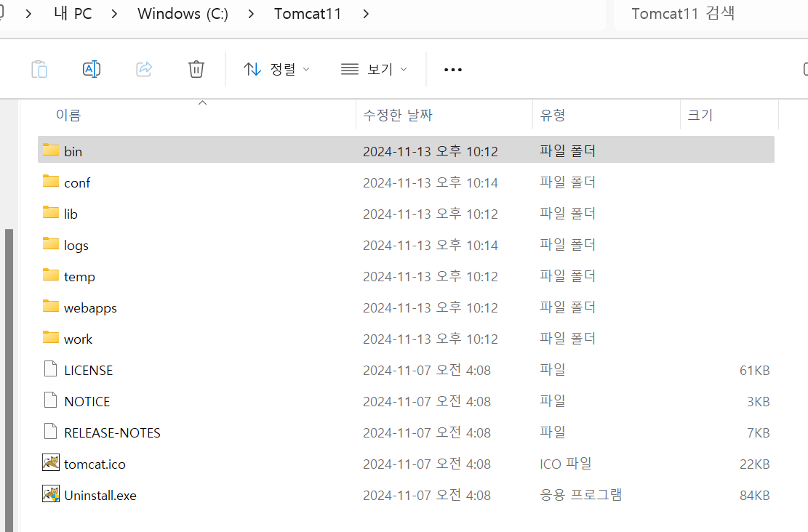Sort by 유형 column header

553,116
